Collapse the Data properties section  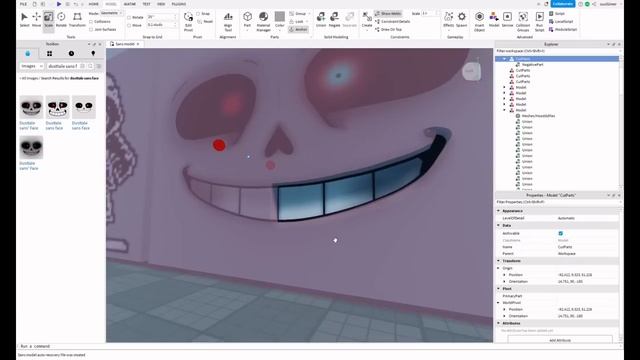[498, 225]
